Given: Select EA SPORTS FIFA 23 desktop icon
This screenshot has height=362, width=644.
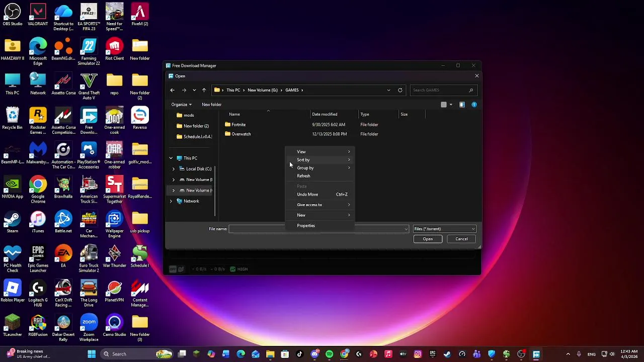Looking at the screenshot, I should (x=89, y=17).
